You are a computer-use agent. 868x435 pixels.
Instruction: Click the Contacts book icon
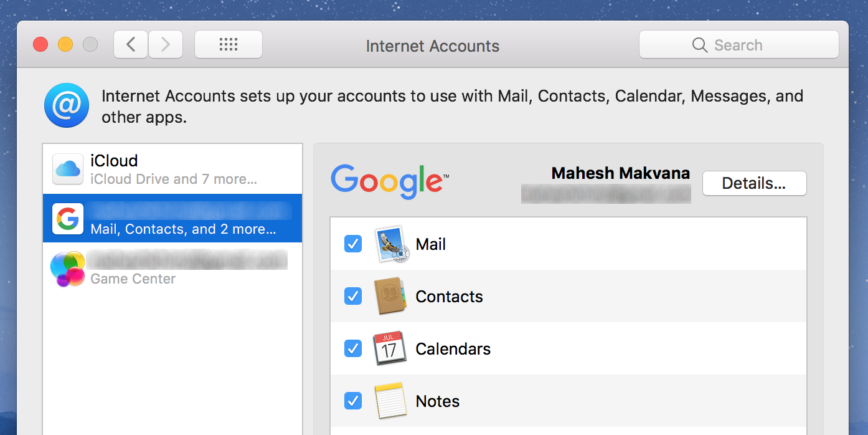[390, 296]
